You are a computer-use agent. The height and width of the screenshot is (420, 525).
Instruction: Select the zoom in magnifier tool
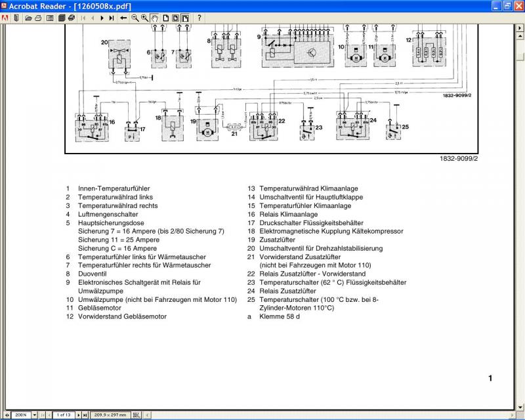tap(144, 18)
